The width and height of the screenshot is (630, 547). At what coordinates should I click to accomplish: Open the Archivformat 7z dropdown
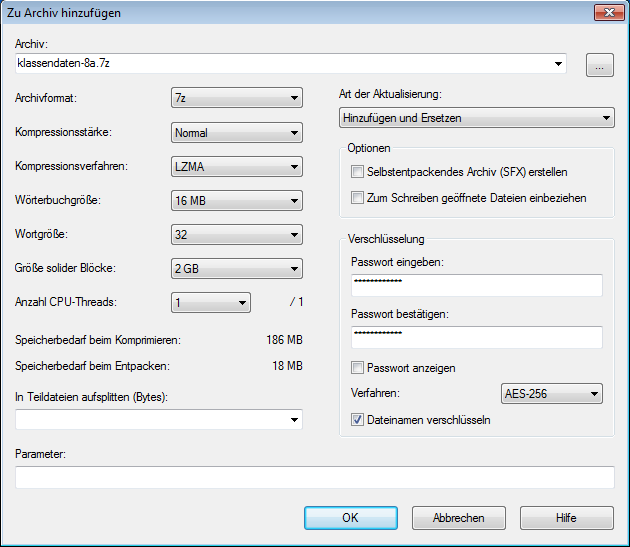tap(236, 98)
